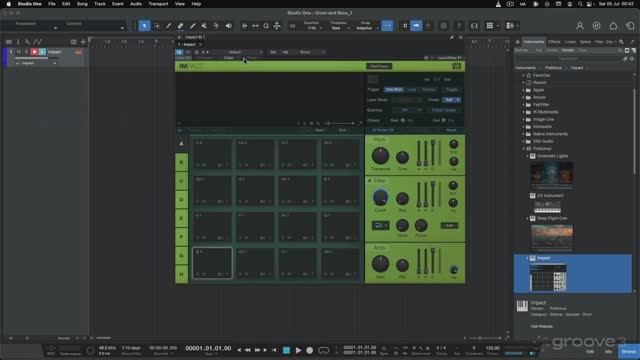Open the Choke dropdown in Impact

(452, 100)
